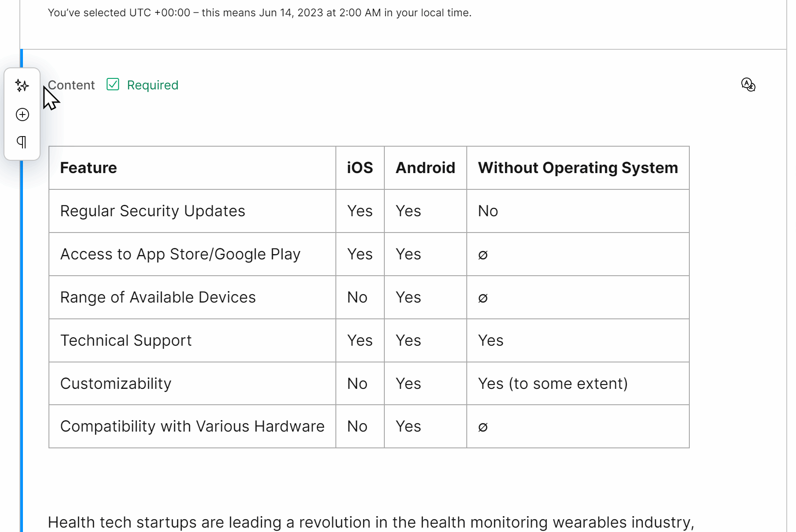The width and height of the screenshot is (796, 532).
Task: Click the language translate bubbles icon
Action: coord(748,85)
